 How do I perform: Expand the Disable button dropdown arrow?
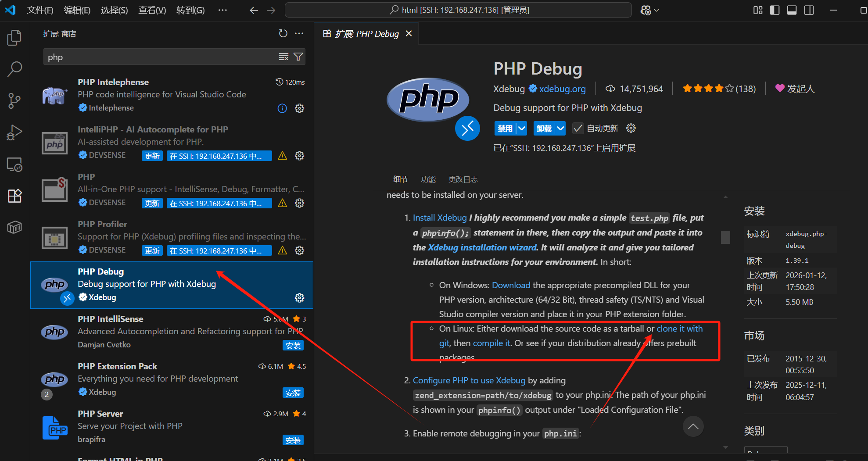521,129
